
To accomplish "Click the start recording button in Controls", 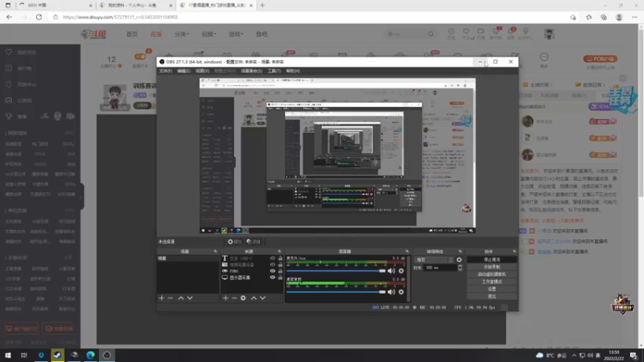I will (492, 267).
